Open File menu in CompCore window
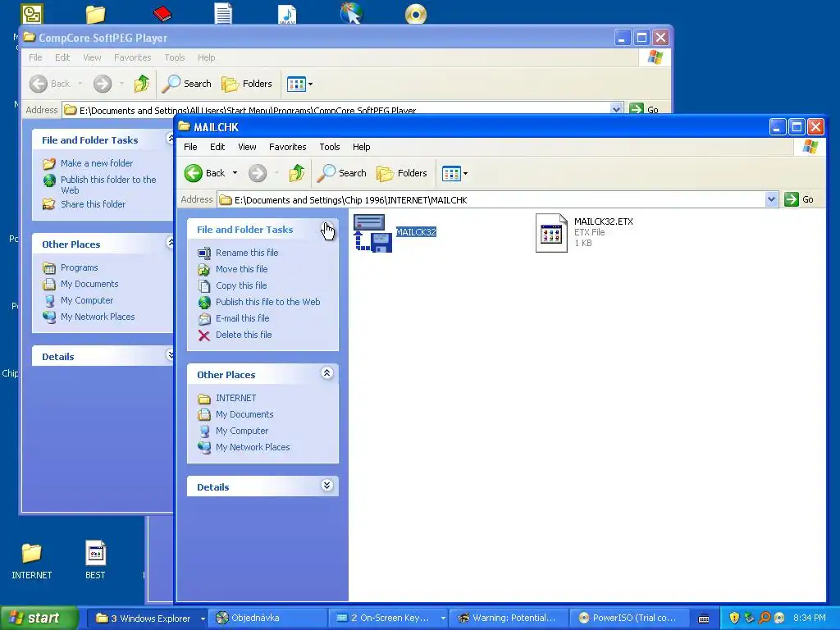 [35, 57]
